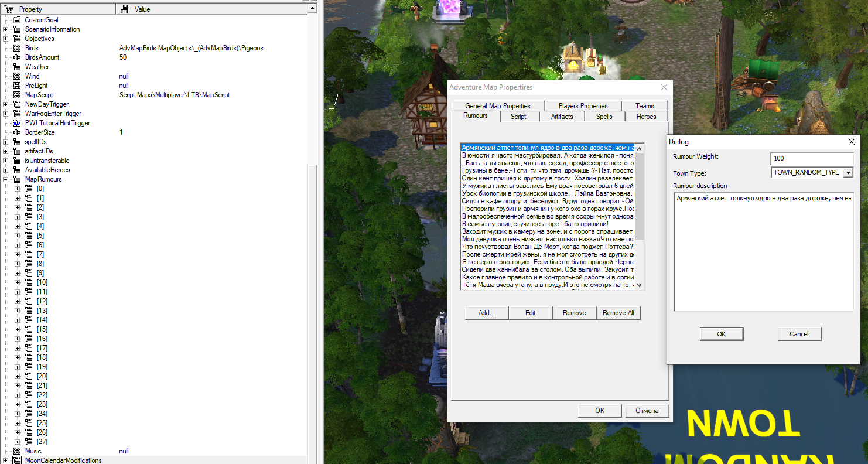The height and width of the screenshot is (464, 868).
Task: Click the BirdsAmount value 50
Action: [123, 57]
